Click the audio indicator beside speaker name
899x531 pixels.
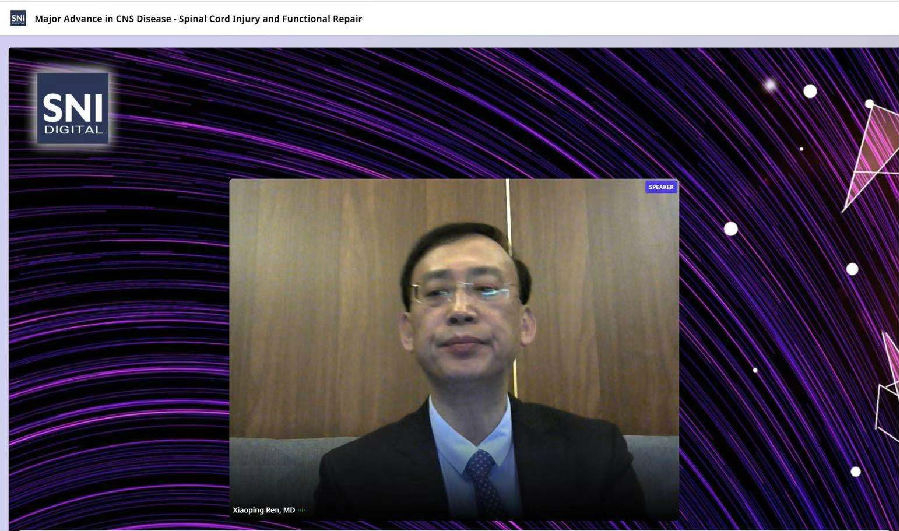(301, 511)
